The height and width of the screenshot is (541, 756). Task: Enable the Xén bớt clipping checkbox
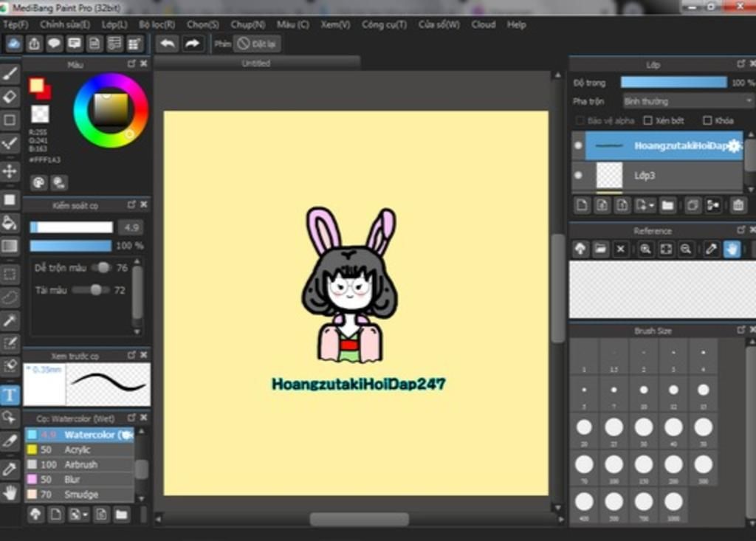point(648,120)
